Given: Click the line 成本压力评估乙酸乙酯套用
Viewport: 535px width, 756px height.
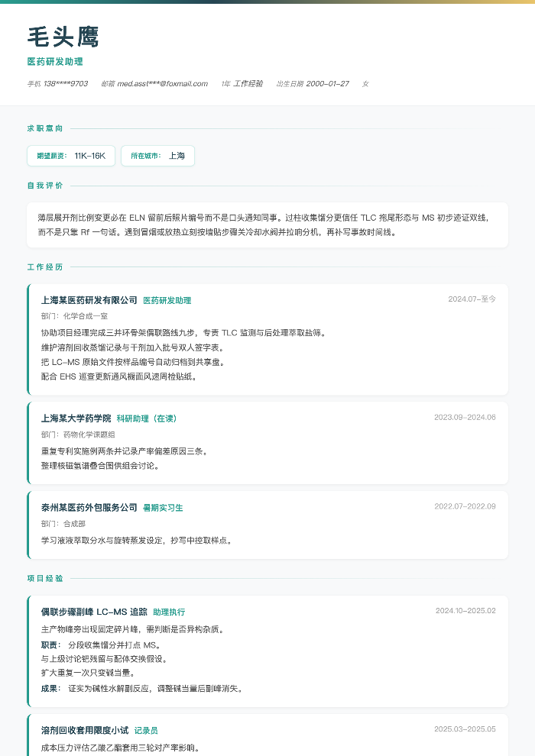Looking at the screenshot, I should 121,748.
